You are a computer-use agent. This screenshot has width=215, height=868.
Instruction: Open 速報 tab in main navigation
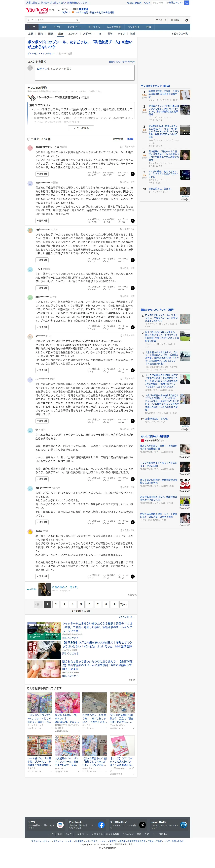coord(44,27)
